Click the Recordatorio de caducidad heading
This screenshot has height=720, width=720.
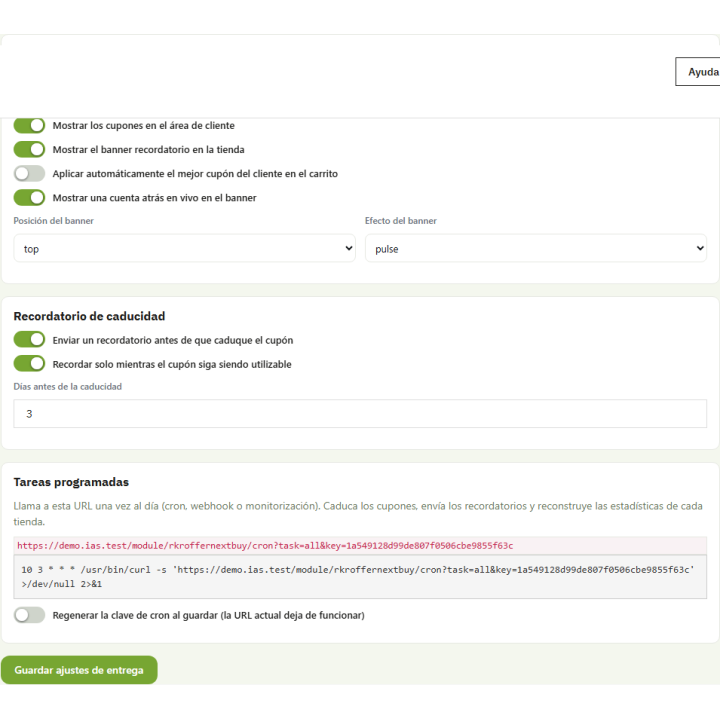click(x=89, y=316)
